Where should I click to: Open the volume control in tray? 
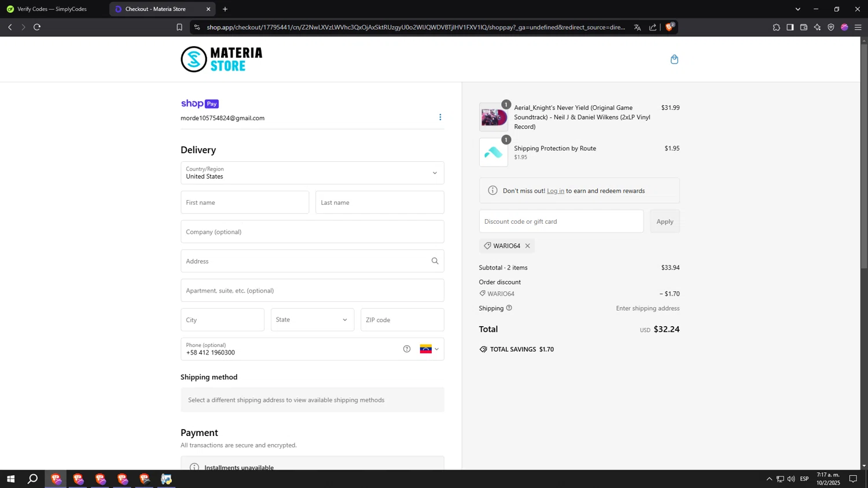pos(791,479)
